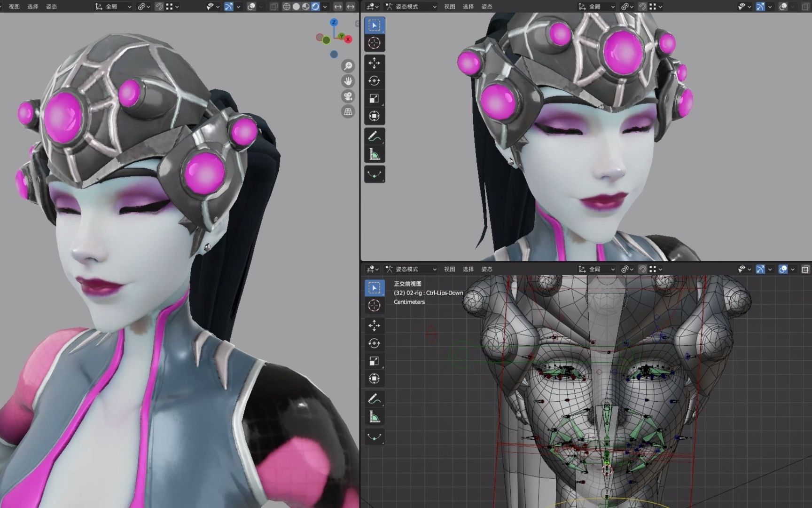This screenshot has width=812, height=508.
Task: Open 选择 menu in top-right viewport header
Action: (x=468, y=7)
